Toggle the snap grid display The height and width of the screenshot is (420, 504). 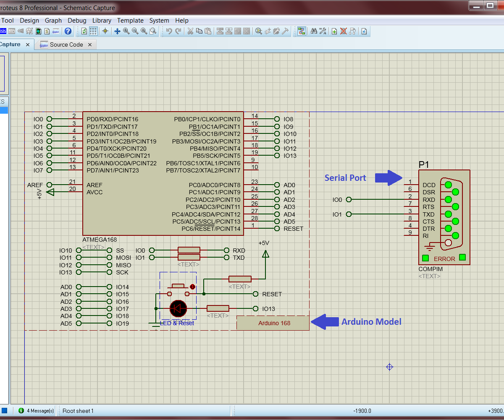point(92,31)
